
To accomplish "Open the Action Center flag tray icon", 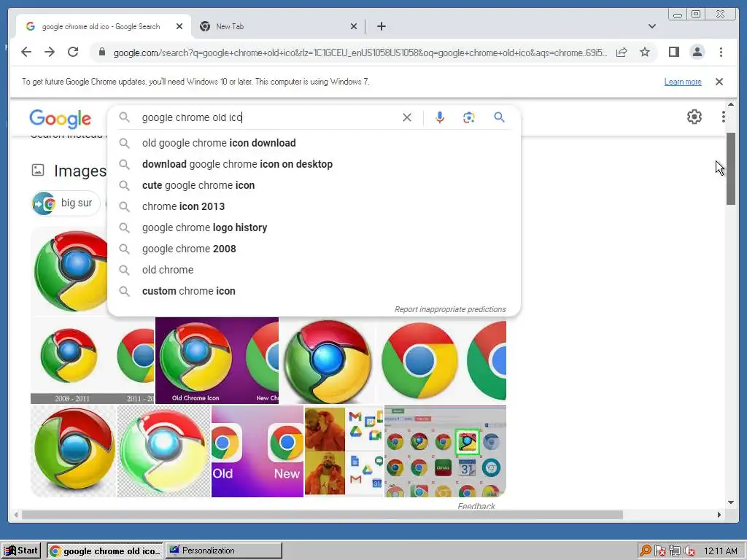I will [x=659, y=551].
